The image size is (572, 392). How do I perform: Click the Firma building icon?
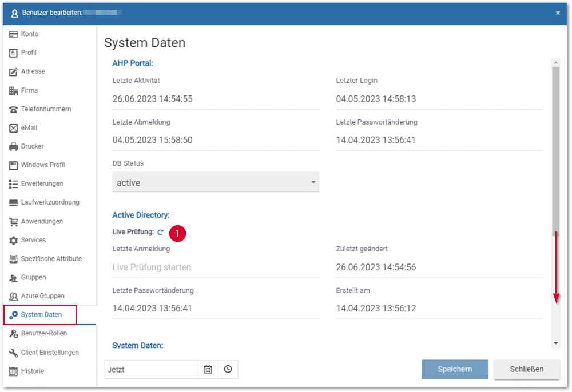click(14, 91)
